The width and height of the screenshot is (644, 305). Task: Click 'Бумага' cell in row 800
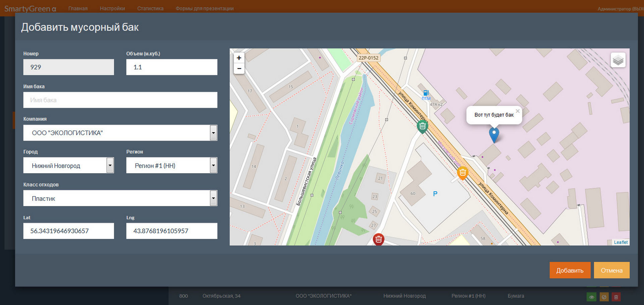[x=516, y=296]
